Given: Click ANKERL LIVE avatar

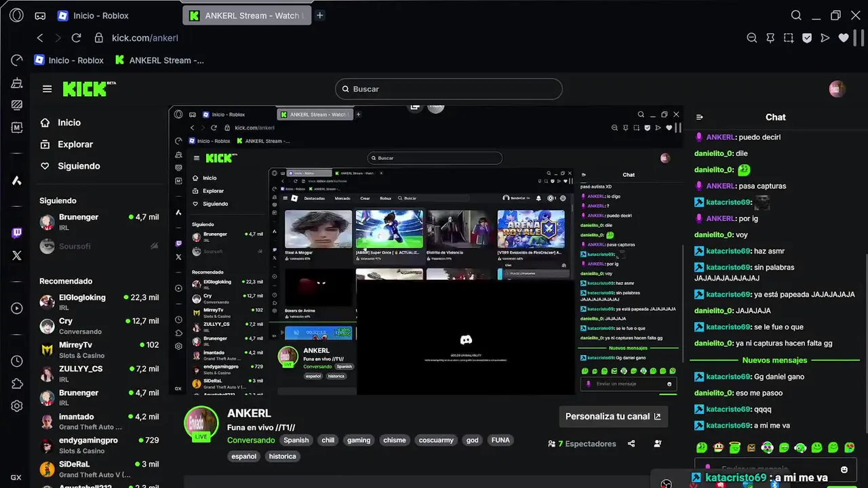Looking at the screenshot, I should [x=201, y=424].
